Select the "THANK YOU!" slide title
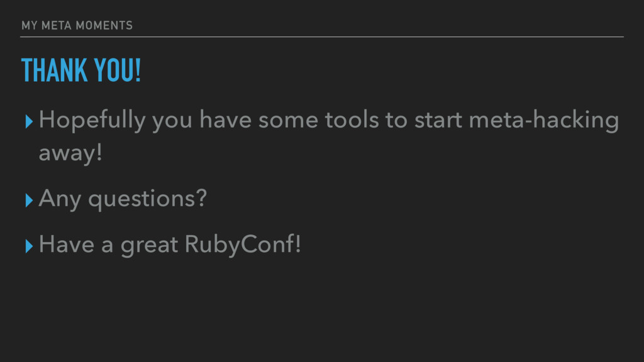The width and height of the screenshot is (644, 362). (x=81, y=70)
